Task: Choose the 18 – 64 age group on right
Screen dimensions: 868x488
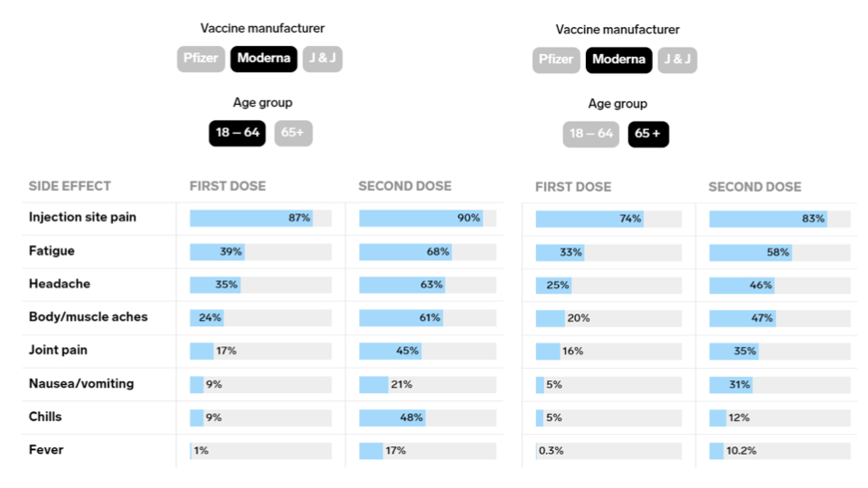Action: click(591, 134)
